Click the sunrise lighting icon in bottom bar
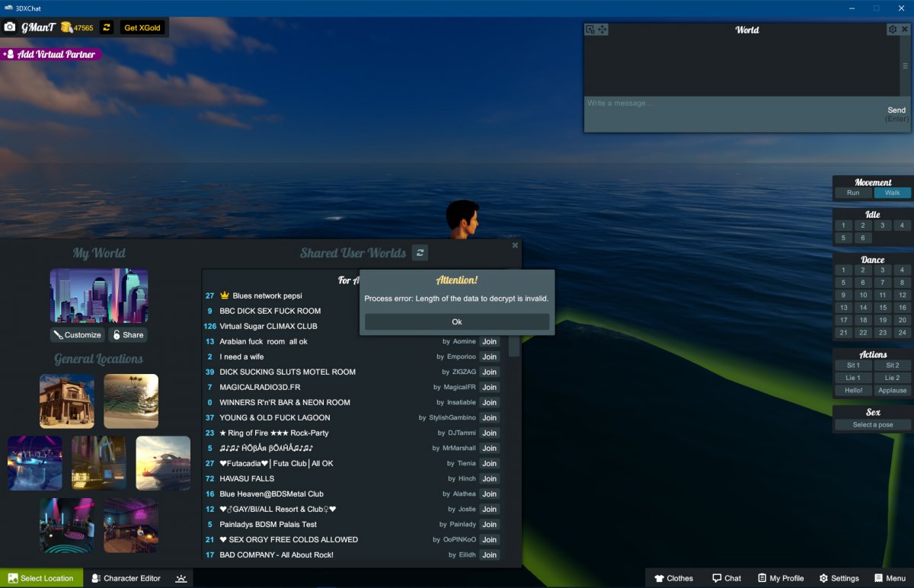 tap(181, 578)
